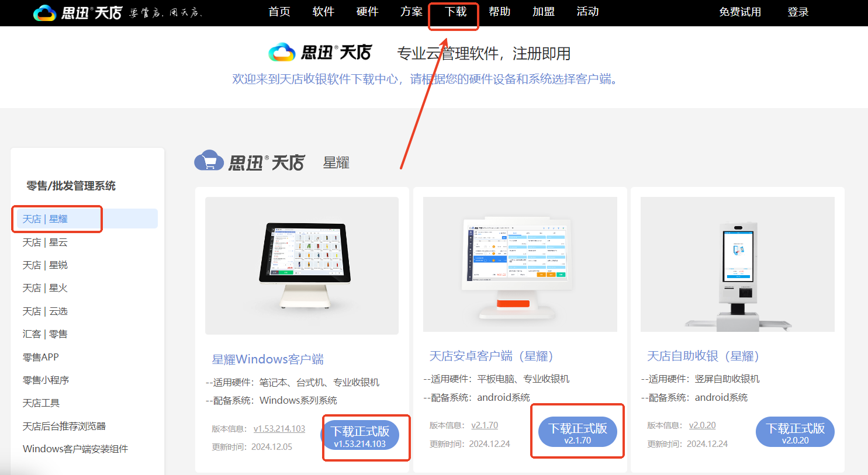
Task: Download the self-checkout 下载正式版 v2.0.20
Action: (795, 432)
